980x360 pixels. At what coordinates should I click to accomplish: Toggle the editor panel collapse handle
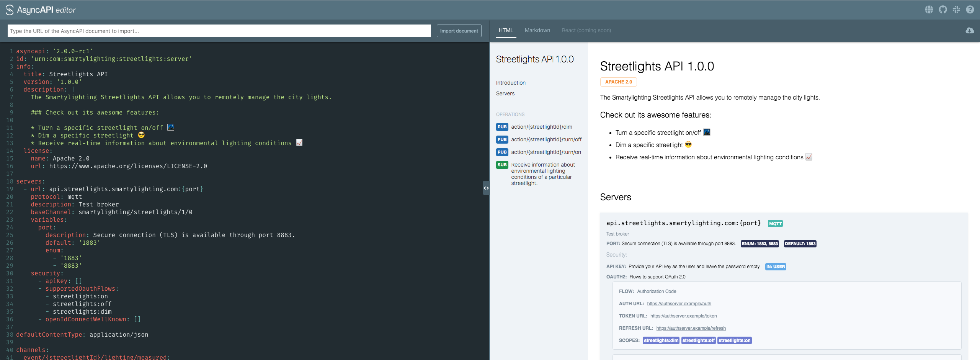pos(486,188)
